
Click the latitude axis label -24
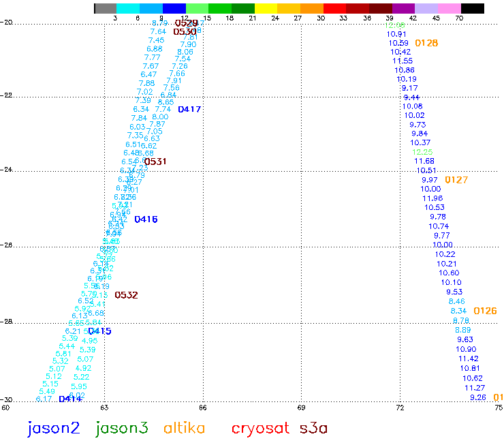6,169
